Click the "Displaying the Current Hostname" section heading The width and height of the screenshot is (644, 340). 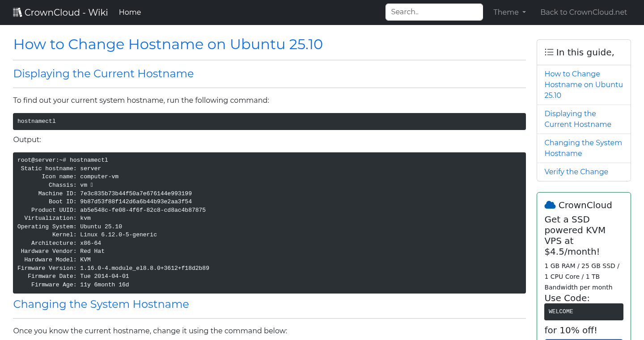103,73
